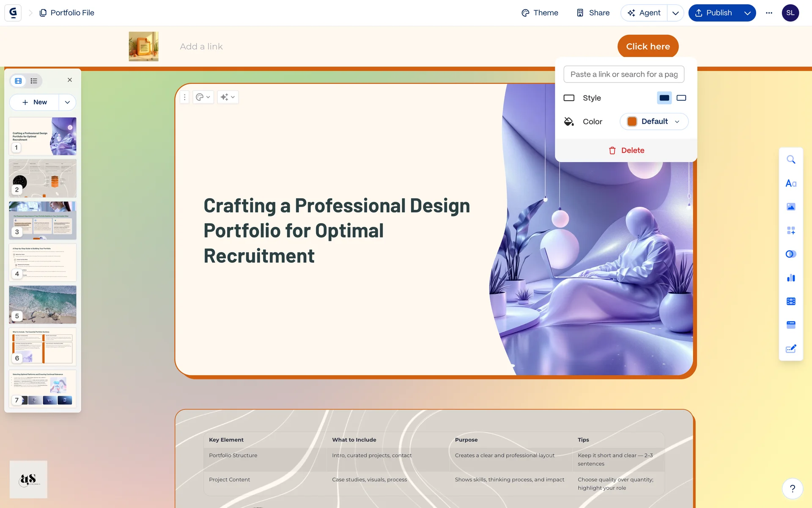Select the outlined button style
The width and height of the screenshot is (812, 508).
click(x=681, y=98)
